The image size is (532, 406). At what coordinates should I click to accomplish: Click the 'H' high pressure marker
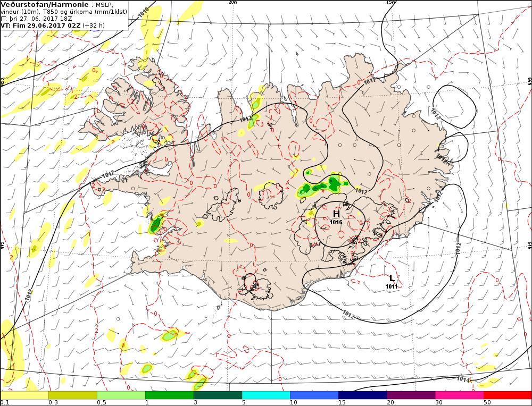pos(336,214)
